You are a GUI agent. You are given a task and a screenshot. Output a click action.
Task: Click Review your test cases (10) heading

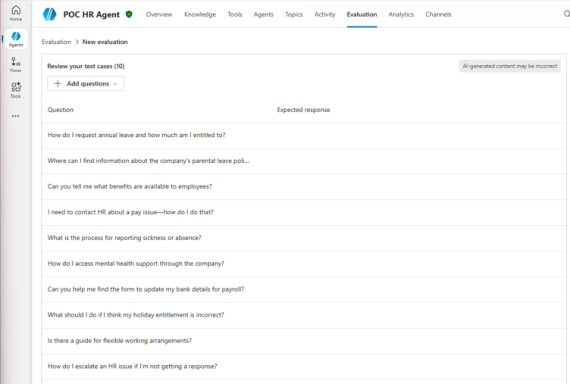click(86, 66)
